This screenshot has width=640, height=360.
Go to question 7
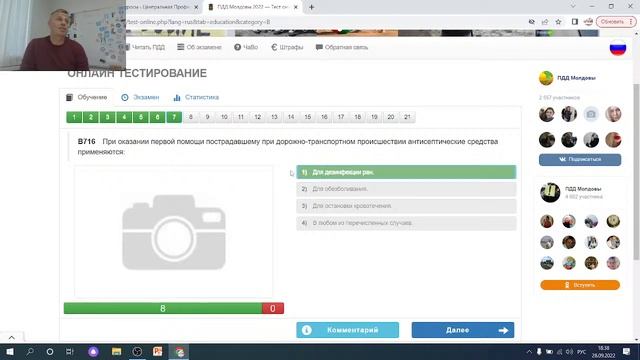[x=174, y=117]
